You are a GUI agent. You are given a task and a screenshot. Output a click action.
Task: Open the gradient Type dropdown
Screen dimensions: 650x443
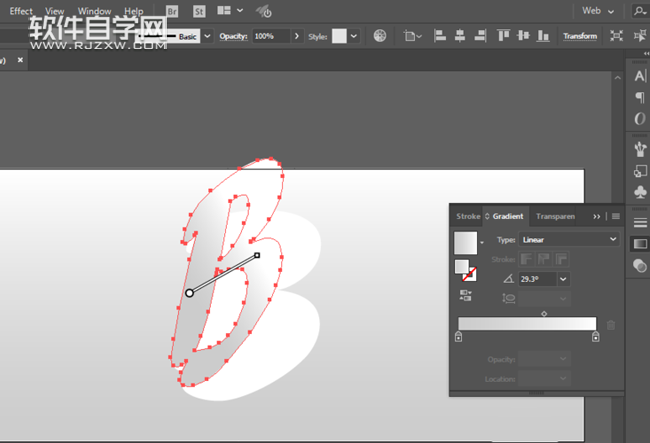coord(570,240)
